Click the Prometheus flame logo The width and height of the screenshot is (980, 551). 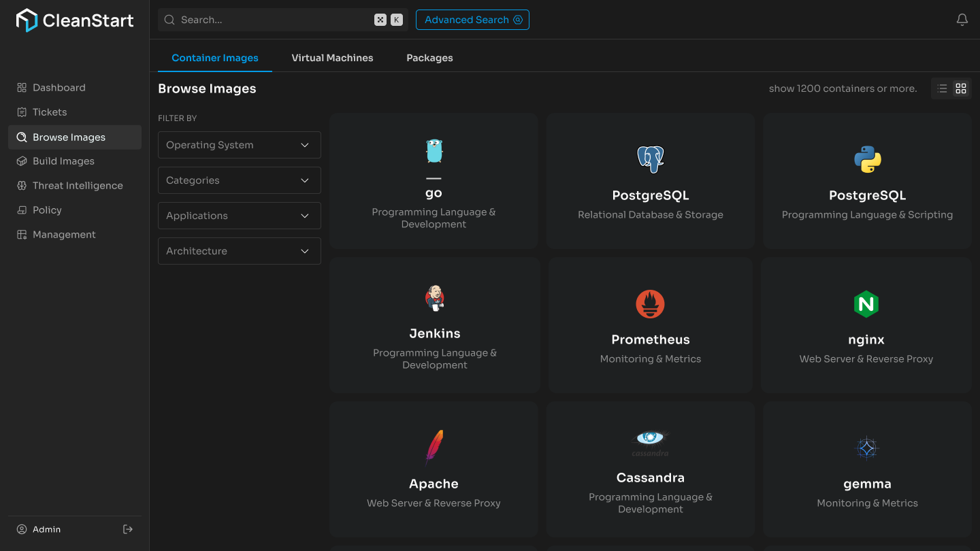[651, 304]
